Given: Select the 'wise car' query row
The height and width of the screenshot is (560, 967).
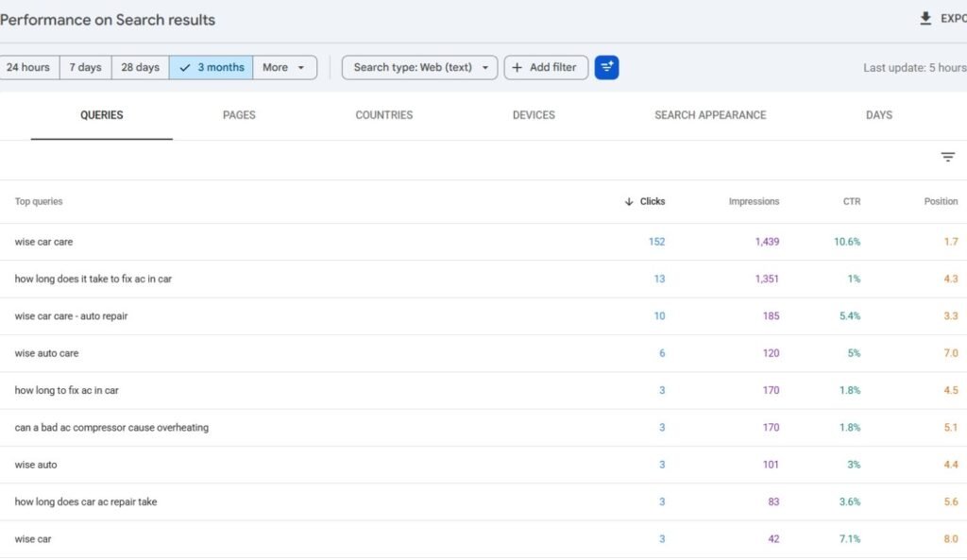Looking at the screenshot, I should [x=483, y=539].
